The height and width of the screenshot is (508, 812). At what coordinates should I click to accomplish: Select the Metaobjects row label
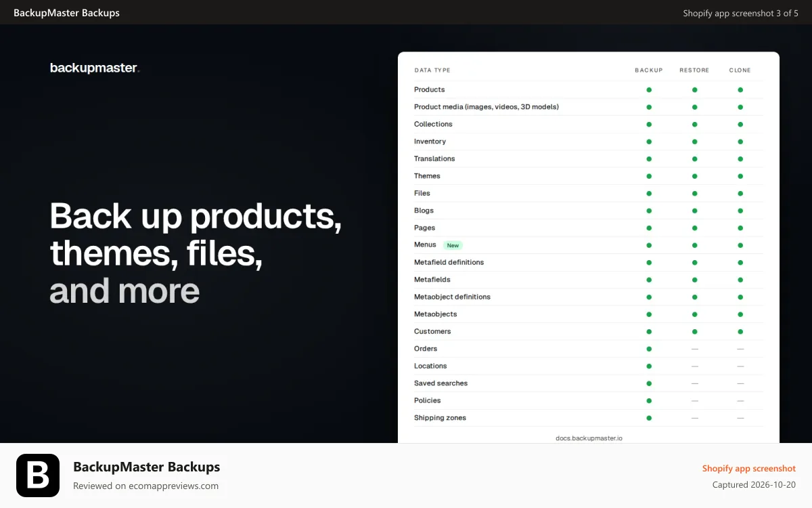pyautogui.click(x=436, y=314)
